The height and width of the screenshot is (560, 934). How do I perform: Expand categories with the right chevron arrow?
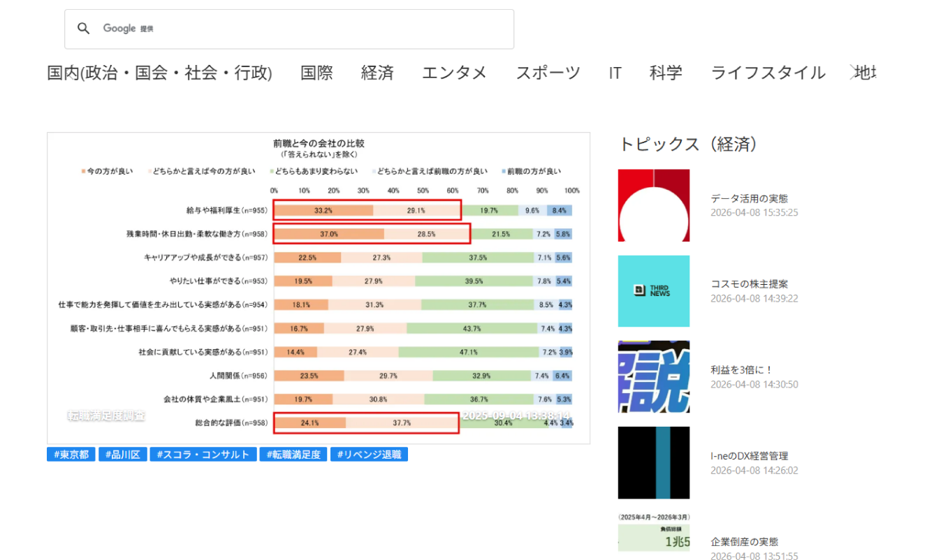click(x=852, y=72)
